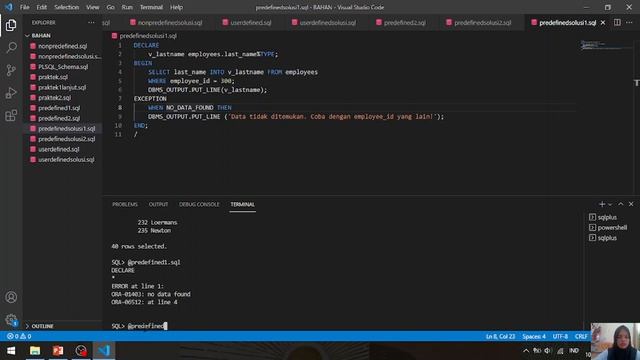640x360 pixels.
Task: Close the predefinedsolusi1.sql tab
Action: click(x=603, y=22)
